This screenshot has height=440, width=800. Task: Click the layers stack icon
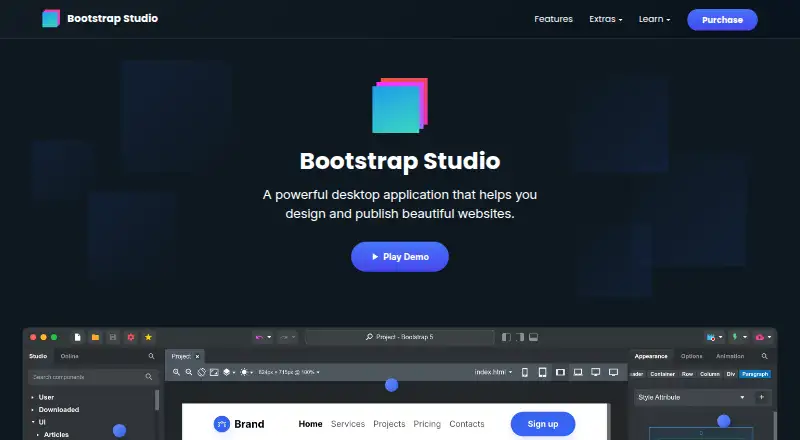(227, 372)
